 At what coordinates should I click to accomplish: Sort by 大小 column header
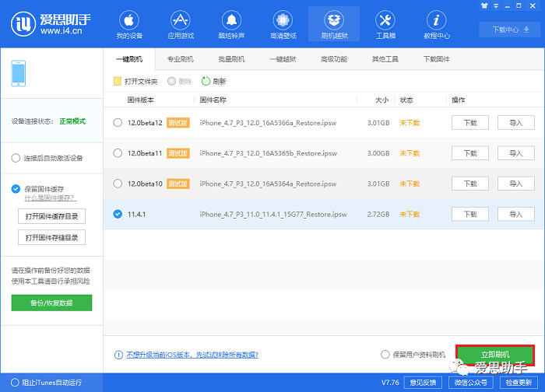[x=381, y=100]
